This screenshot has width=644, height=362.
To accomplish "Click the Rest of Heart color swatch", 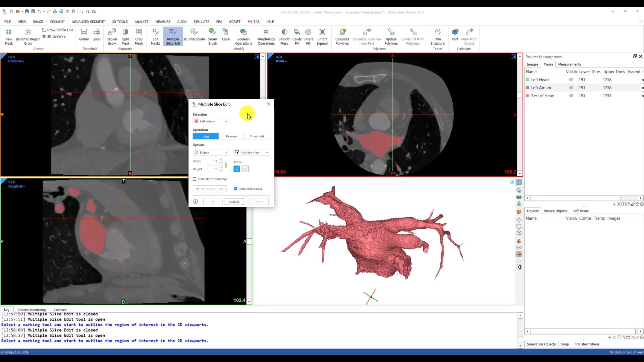I will 527,96.
